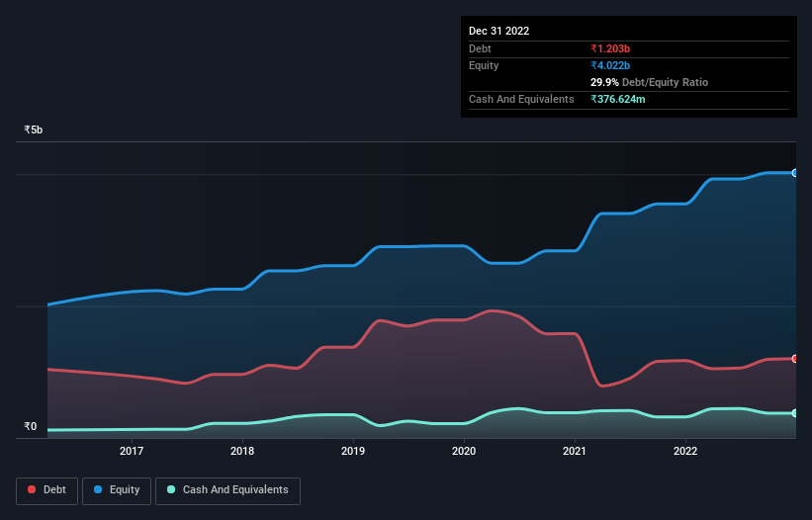The height and width of the screenshot is (520, 812).
Task: Click the ₹0 y-axis label
Action: click(30, 426)
